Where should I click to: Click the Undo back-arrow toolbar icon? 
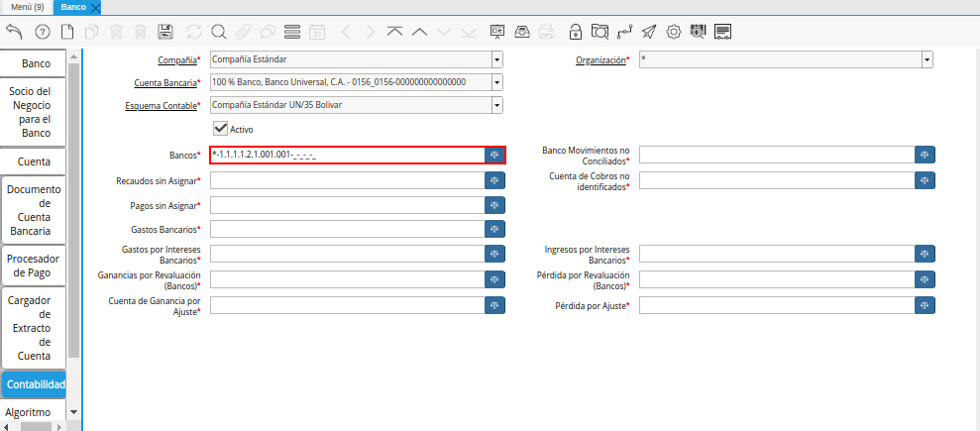coord(14,32)
